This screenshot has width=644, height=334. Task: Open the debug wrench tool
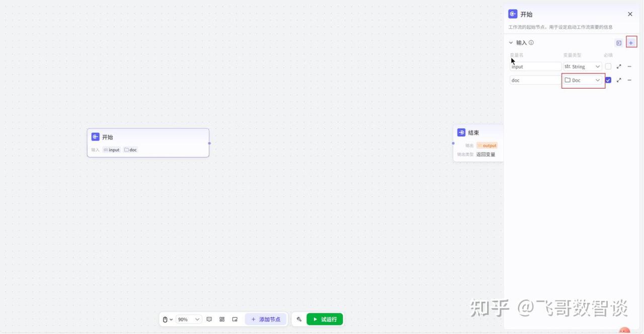coord(299,319)
